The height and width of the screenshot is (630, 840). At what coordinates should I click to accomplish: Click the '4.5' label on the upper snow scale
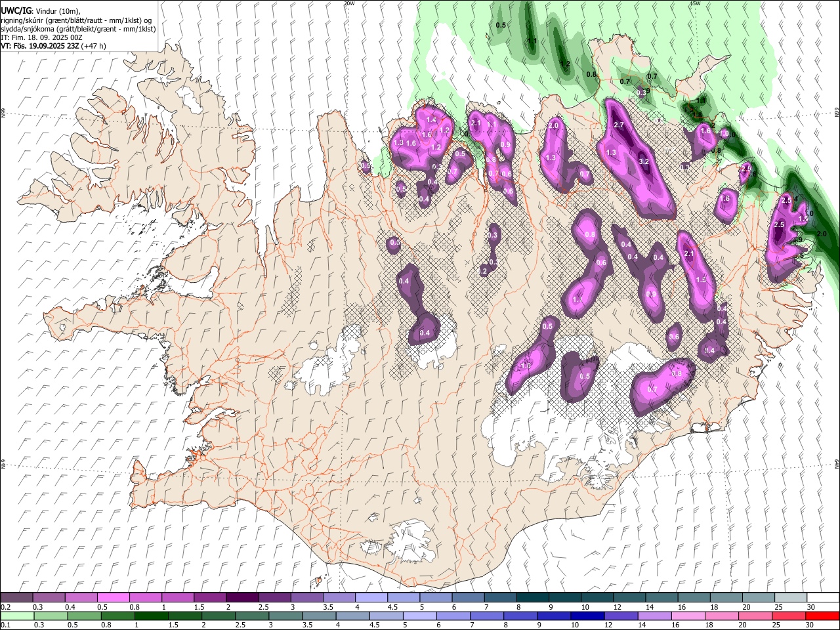[x=392, y=607]
